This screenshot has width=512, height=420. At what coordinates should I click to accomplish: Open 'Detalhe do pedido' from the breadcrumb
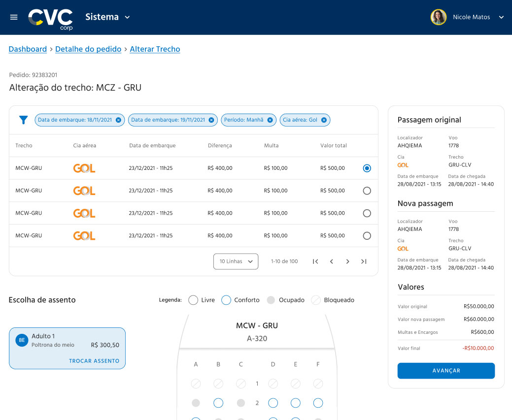click(88, 49)
